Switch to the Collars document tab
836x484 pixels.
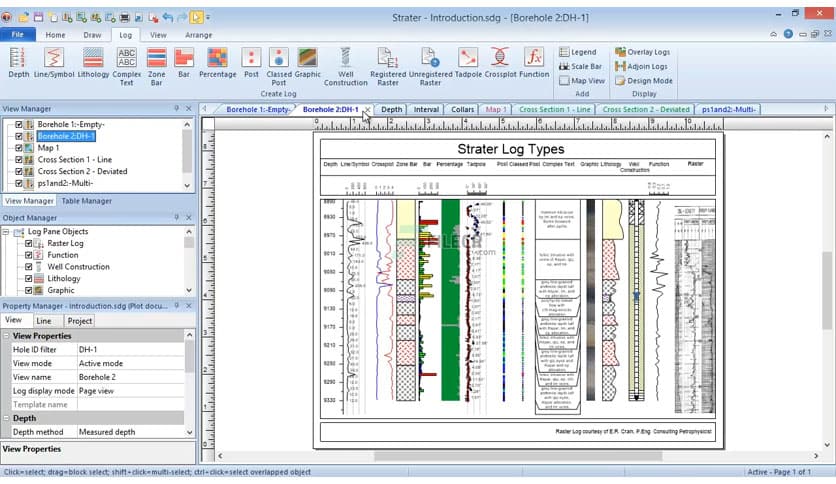coord(462,109)
